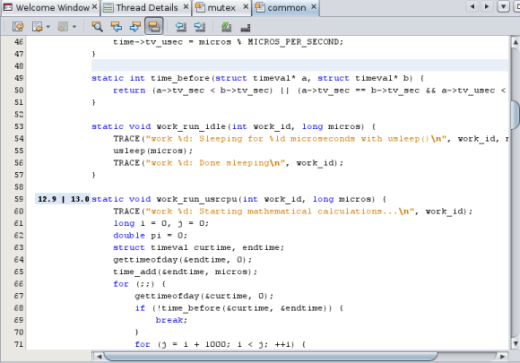
Task: Click MICROS_PER_SECOND on line 46
Action: [293, 42]
